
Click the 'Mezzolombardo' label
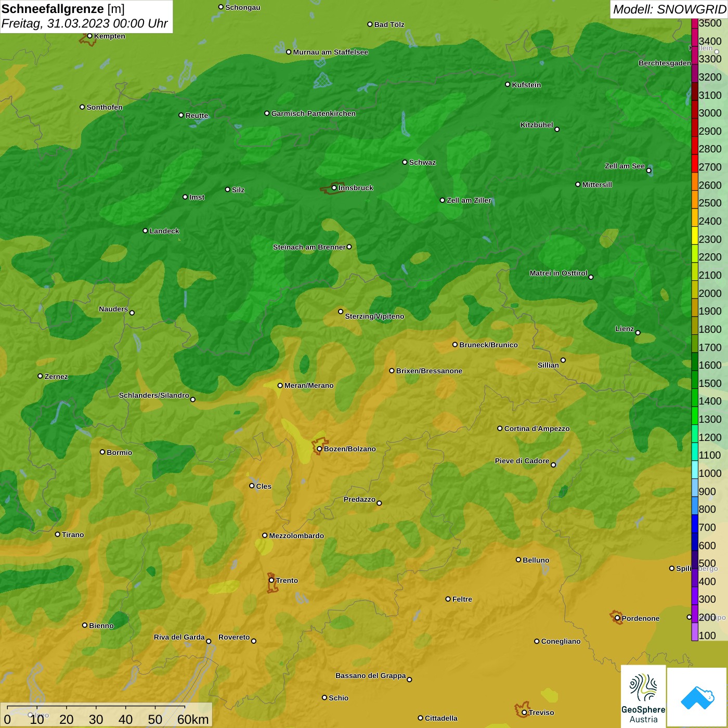click(x=296, y=536)
